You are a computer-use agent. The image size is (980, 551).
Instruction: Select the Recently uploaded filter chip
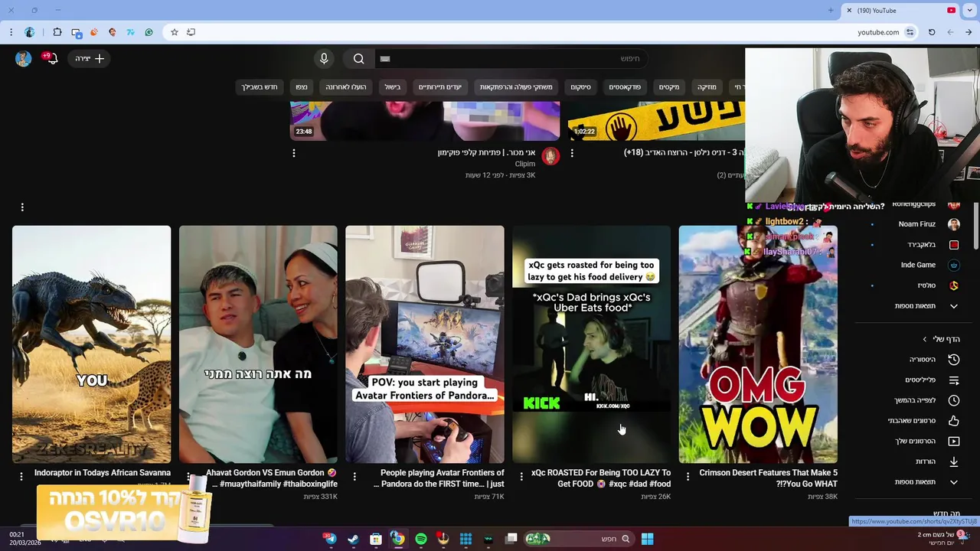pos(346,87)
